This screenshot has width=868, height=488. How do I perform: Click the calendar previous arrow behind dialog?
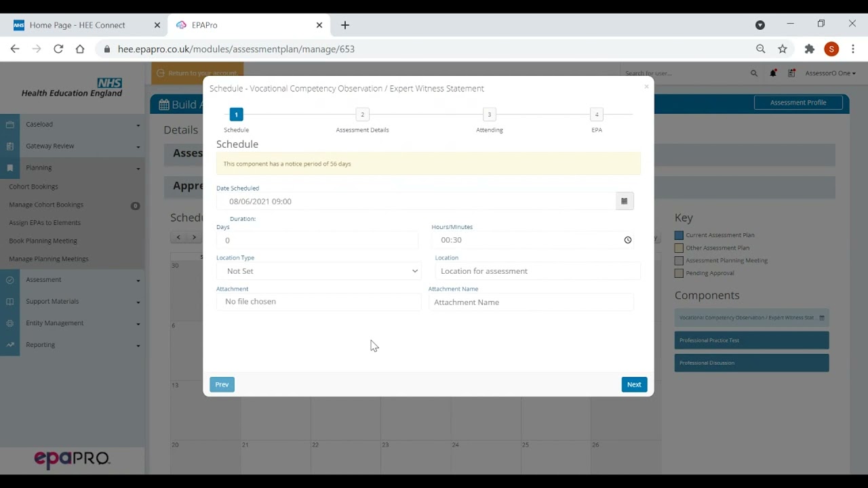[x=178, y=237]
